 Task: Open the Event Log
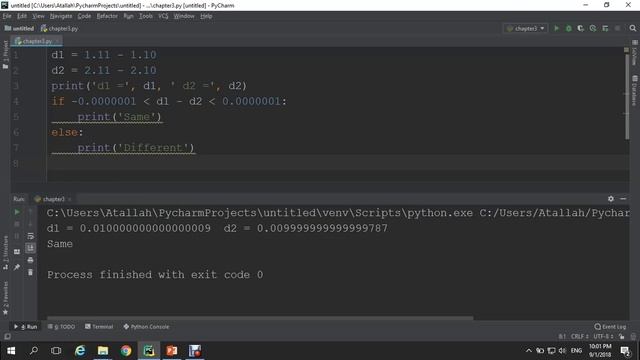tap(610, 327)
